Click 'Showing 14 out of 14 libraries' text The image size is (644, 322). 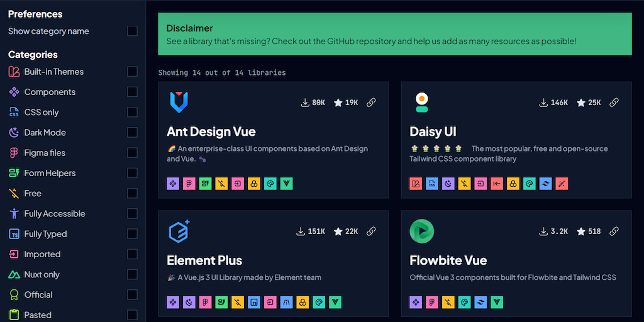pos(222,73)
